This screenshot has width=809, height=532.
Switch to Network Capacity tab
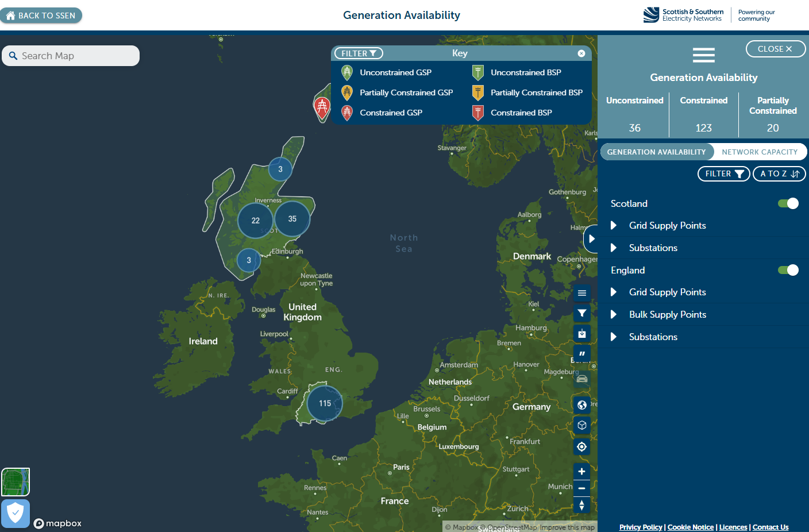[759, 152]
